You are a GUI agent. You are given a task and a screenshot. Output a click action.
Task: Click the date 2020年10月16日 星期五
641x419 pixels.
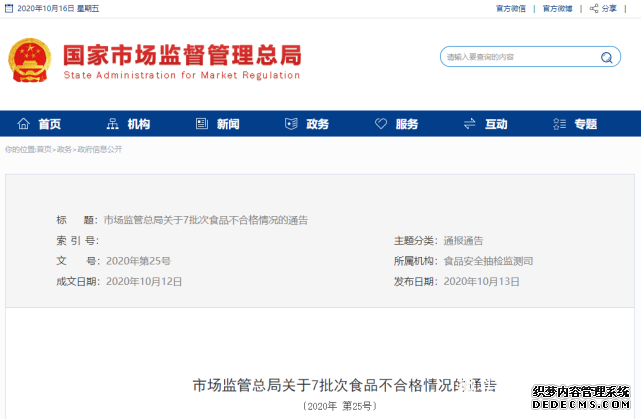coord(58,9)
